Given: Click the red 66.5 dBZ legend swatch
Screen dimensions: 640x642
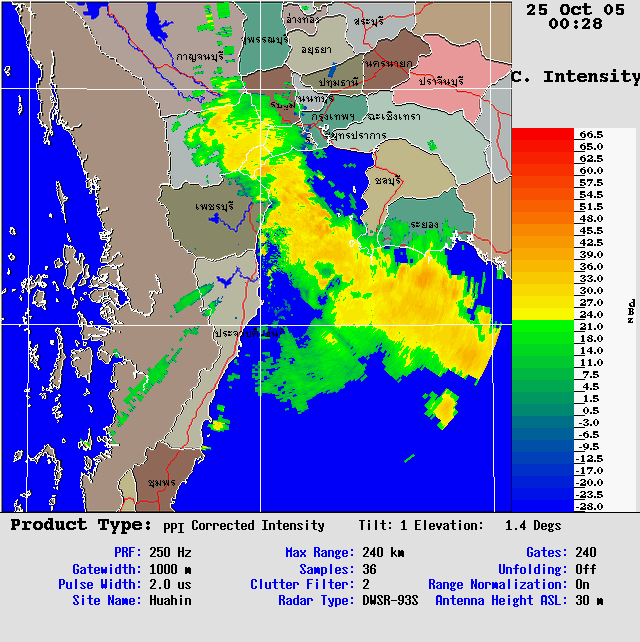Looking at the screenshot, I should click(542, 133).
